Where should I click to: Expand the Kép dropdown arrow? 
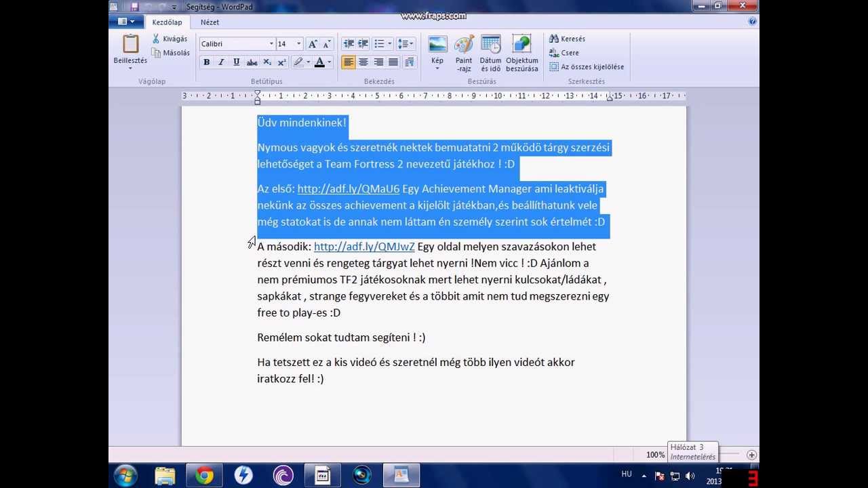coord(437,68)
